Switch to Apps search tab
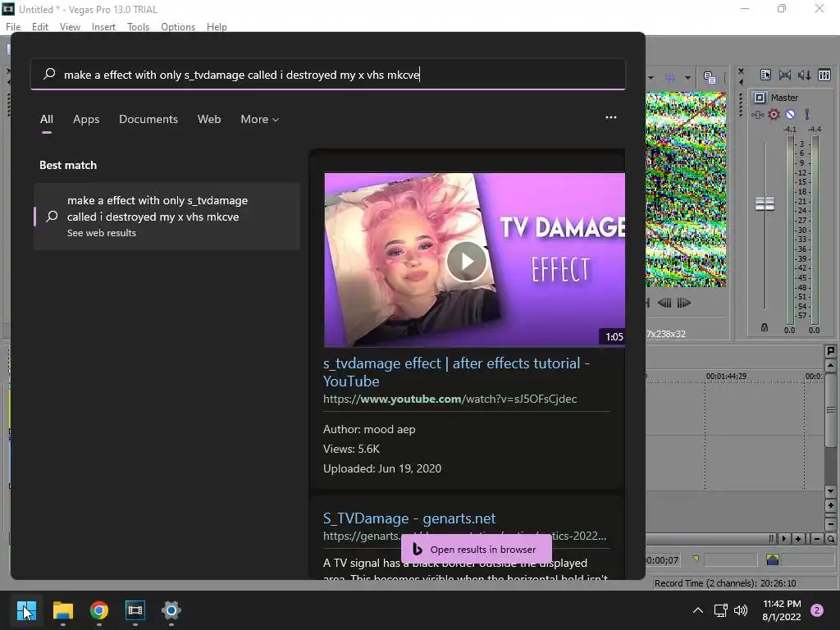The height and width of the screenshot is (630, 840). [x=86, y=120]
